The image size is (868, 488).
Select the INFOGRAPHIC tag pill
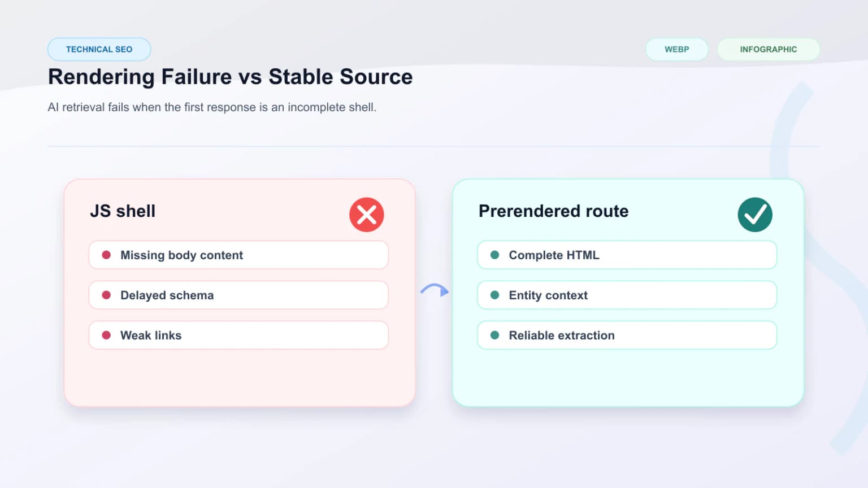click(x=769, y=49)
